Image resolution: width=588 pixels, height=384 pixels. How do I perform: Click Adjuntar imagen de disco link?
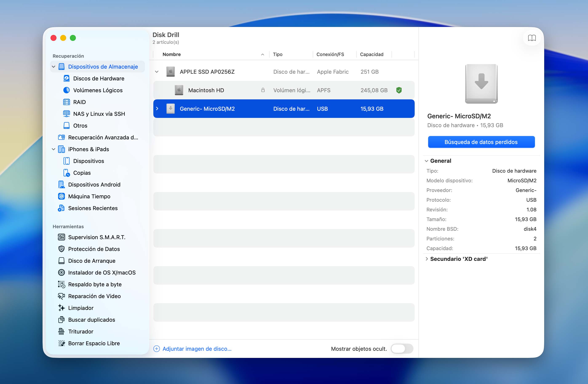click(x=197, y=349)
